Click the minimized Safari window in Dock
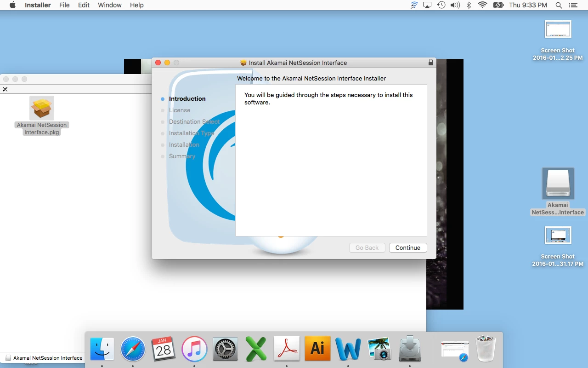The width and height of the screenshot is (588, 368). [454, 351]
